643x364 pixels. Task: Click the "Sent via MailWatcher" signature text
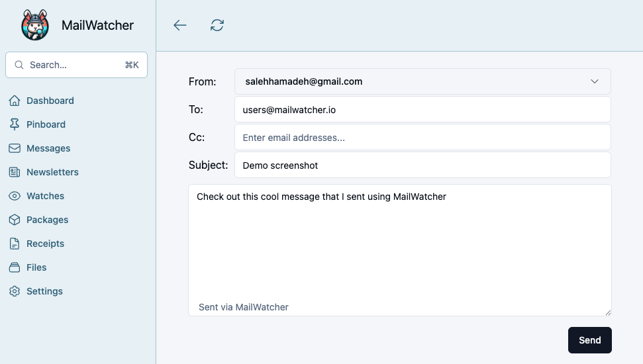[x=244, y=307]
